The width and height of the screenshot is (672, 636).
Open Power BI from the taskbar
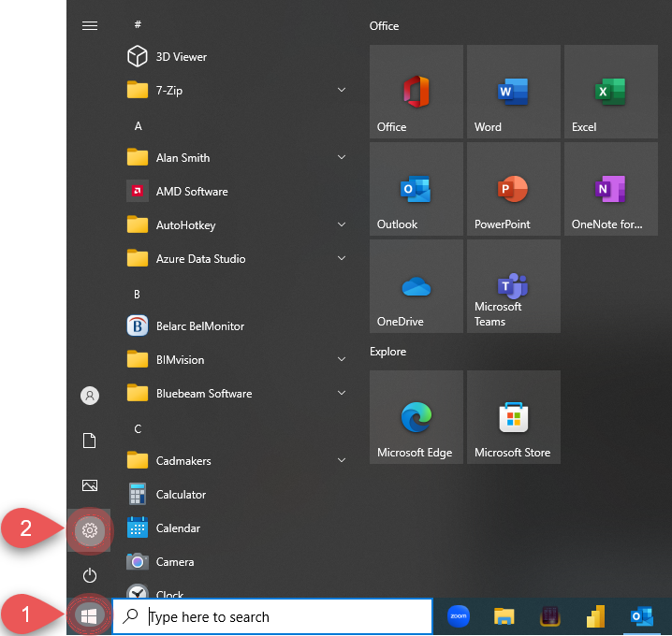595,616
